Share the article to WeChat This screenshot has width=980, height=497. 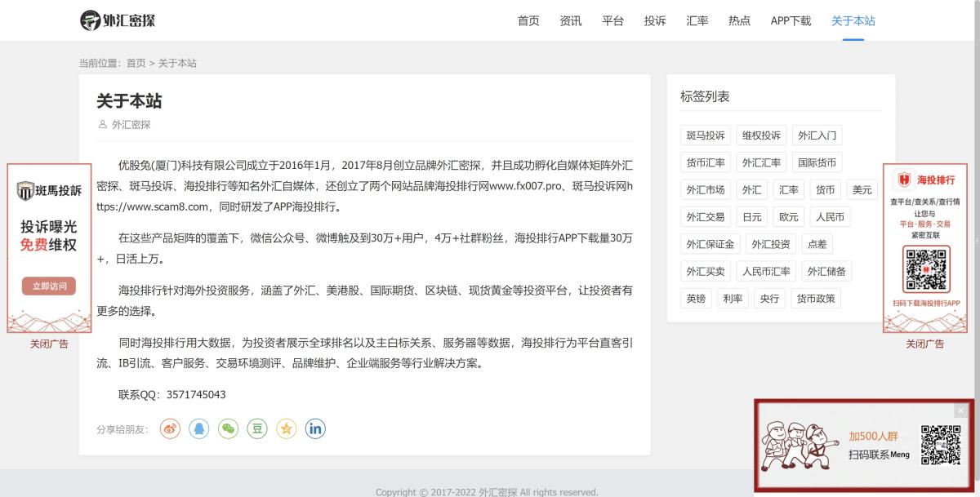click(228, 428)
